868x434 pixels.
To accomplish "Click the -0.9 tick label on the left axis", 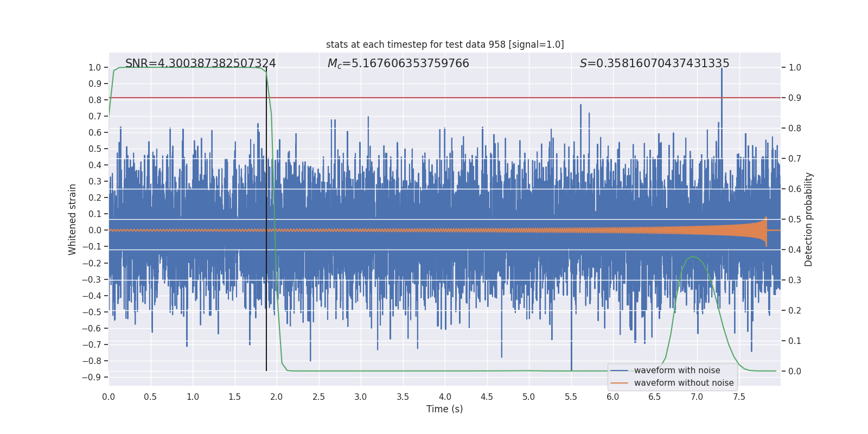I will pyautogui.click(x=92, y=377).
